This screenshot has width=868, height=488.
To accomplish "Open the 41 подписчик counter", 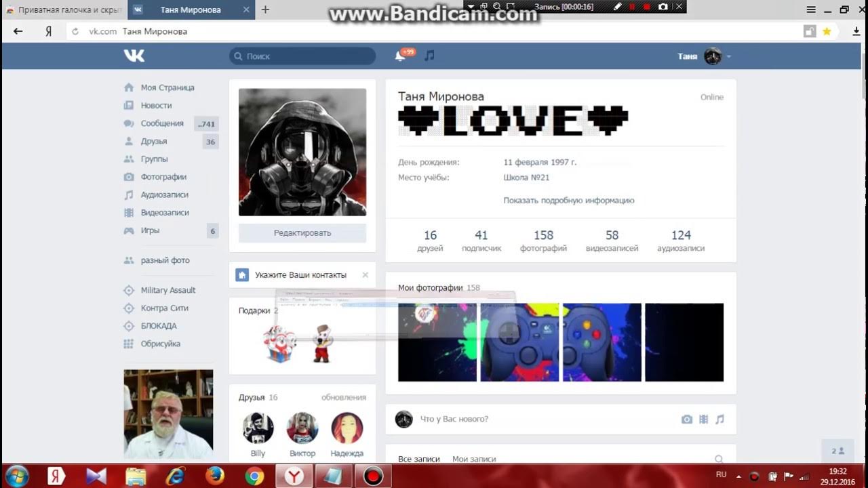I will pyautogui.click(x=481, y=241).
